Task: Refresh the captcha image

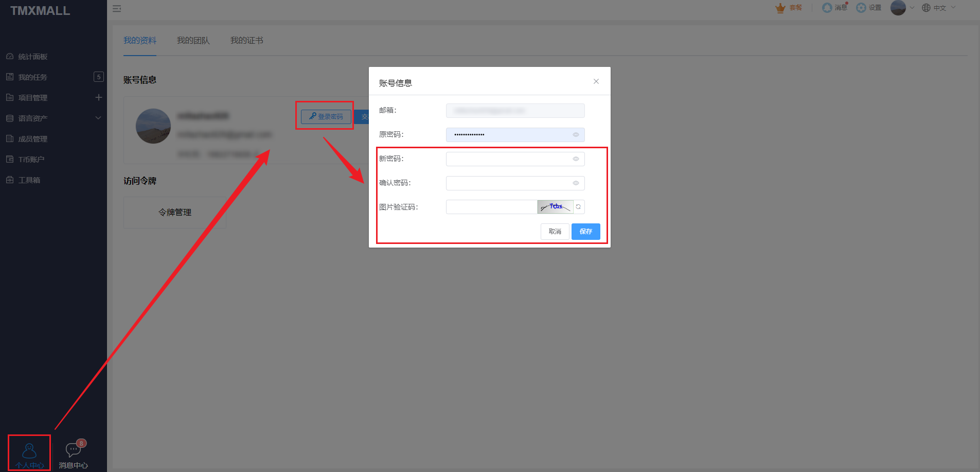Action: (x=579, y=207)
